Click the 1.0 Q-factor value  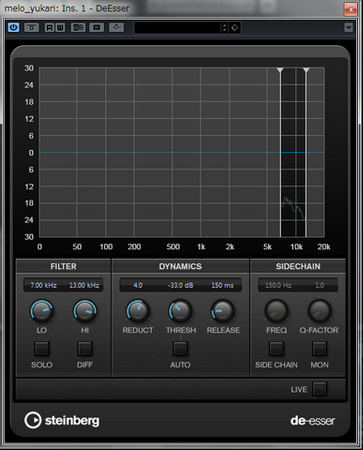pos(319,285)
